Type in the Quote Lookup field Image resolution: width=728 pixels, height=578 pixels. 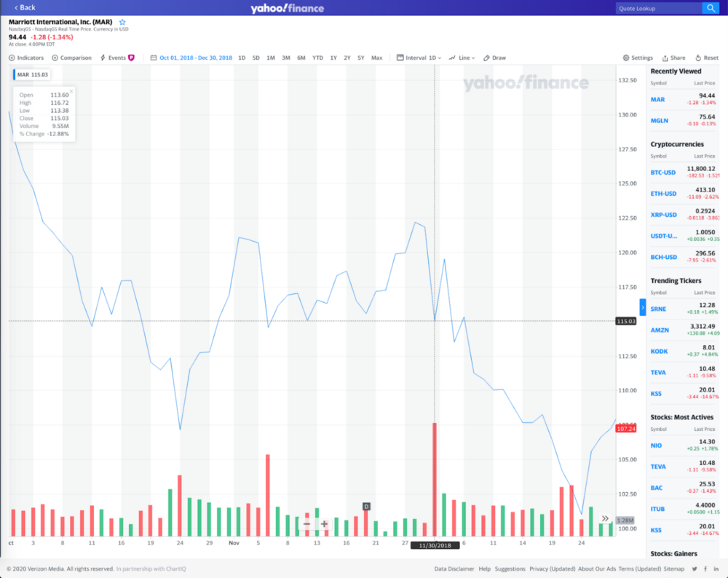tap(657, 8)
